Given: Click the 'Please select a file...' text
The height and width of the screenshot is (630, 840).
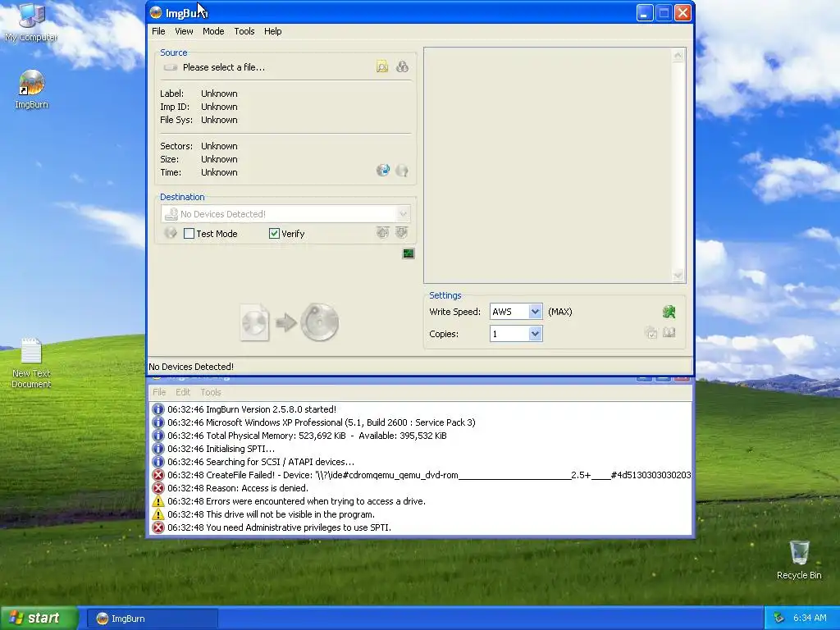Looking at the screenshot, I should click(x=224, y=67).
